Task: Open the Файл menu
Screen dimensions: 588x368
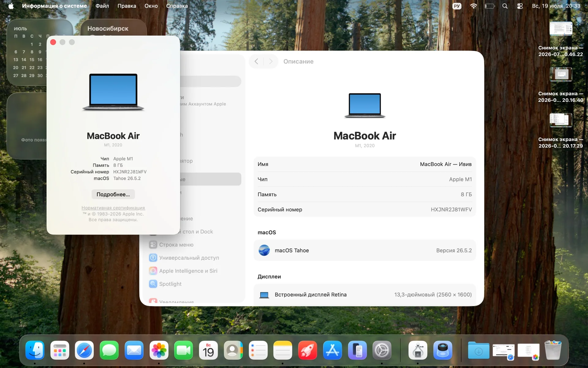Action: pyautogui.click(x=102, y=6)
